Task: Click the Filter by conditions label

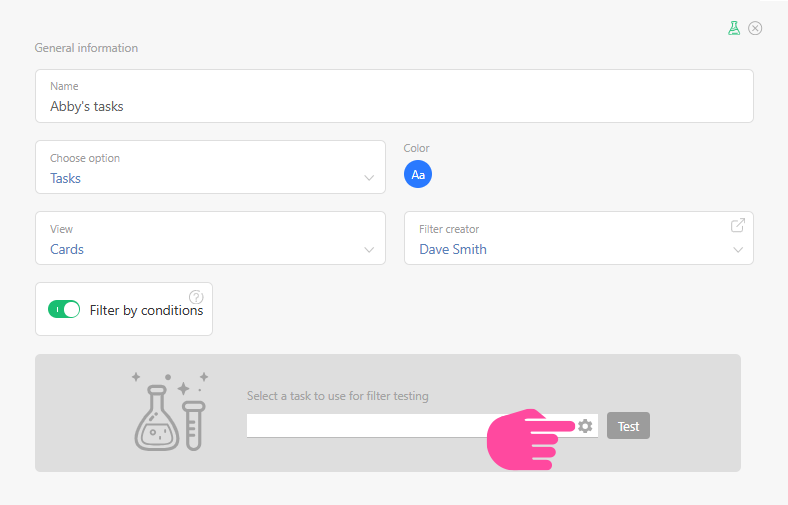Action: (146, 311)
